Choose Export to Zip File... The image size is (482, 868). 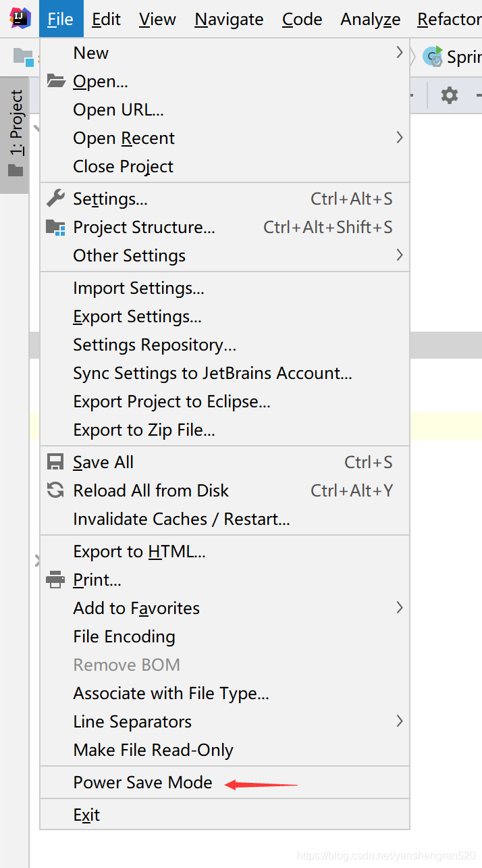225,430
